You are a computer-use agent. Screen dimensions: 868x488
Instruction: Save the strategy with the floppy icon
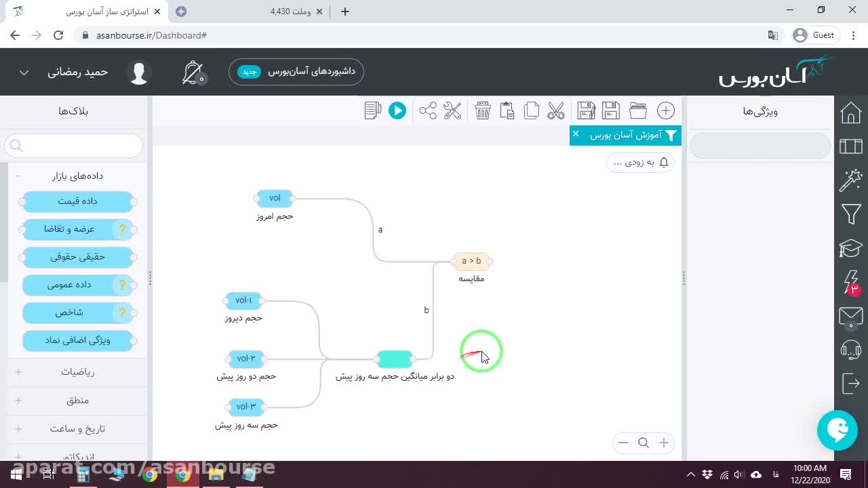coord(611,110)
